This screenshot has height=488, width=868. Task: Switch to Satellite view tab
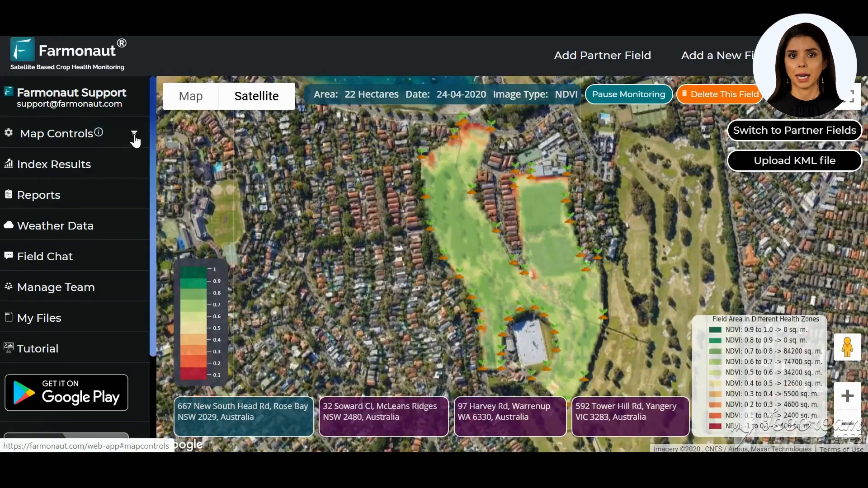coord(256,96)
